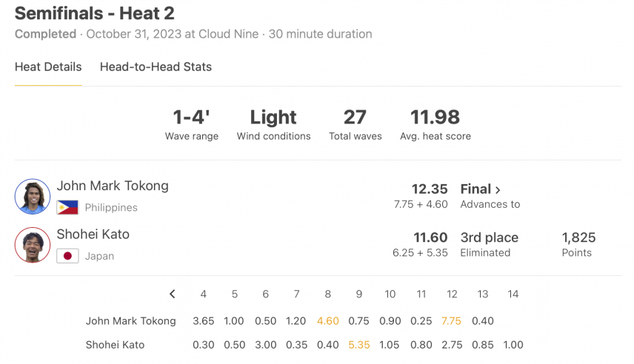The image size is (634, 364).
Task: Click the 12.35 heat total score
Action: click(430, 189)
